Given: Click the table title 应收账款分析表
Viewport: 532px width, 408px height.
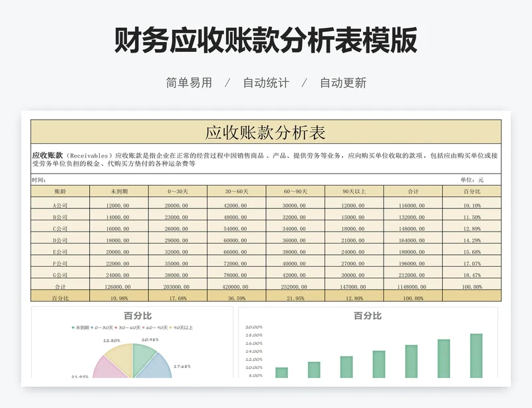Looking at the screenshot, I should point(265,132).
